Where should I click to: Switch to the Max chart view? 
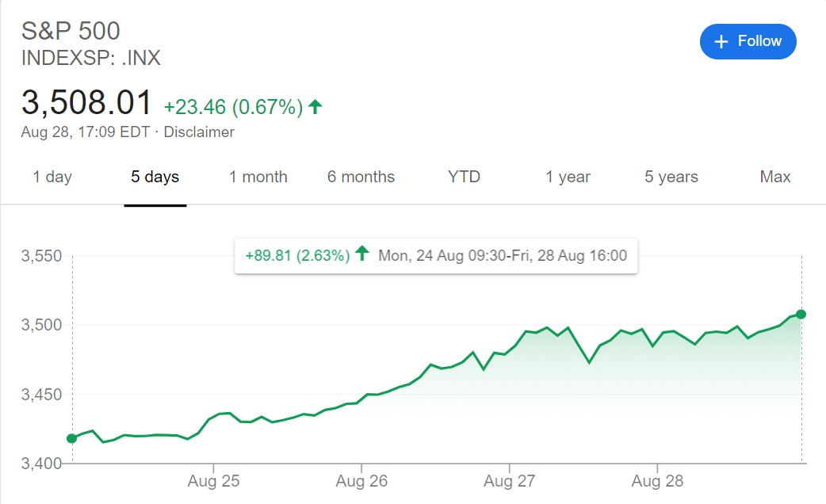(x=774, y=177)
